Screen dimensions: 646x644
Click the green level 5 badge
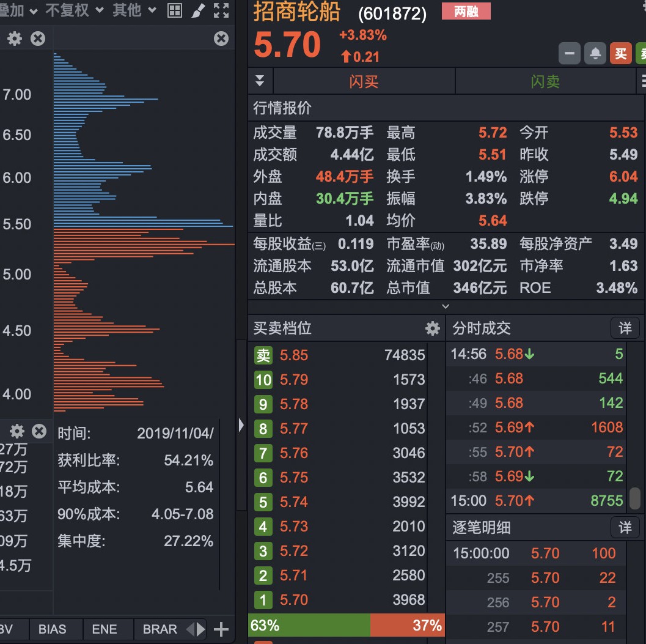(x=263, y=502)
